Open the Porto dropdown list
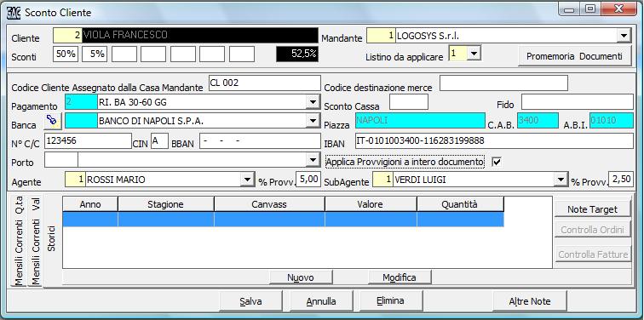This screenshot has width=644, height=320. [313, 160]
